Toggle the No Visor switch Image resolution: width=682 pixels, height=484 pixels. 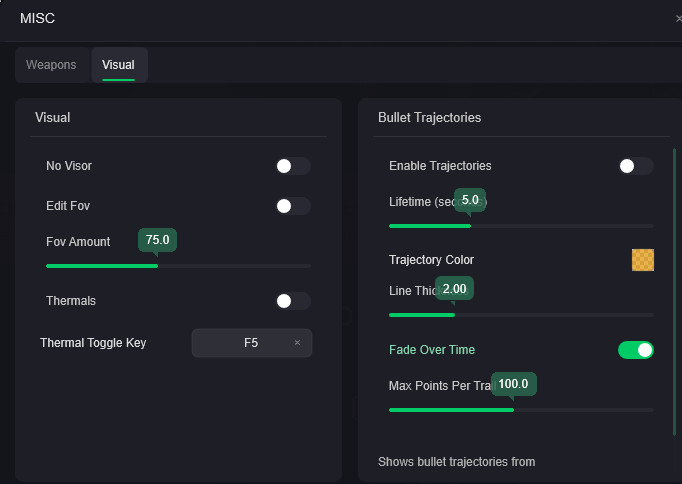(x=293, y=166)
